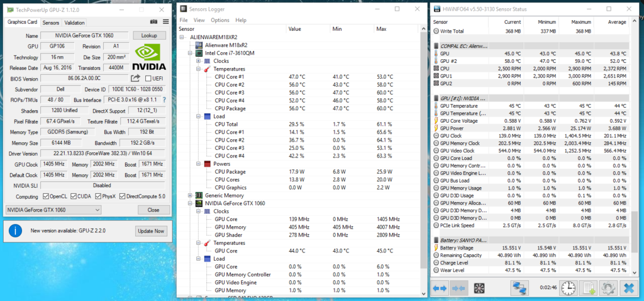Viewport: 644px width, 301px height.
Task: Open the File menu in Sensors Logger
Action: [184, 20]
